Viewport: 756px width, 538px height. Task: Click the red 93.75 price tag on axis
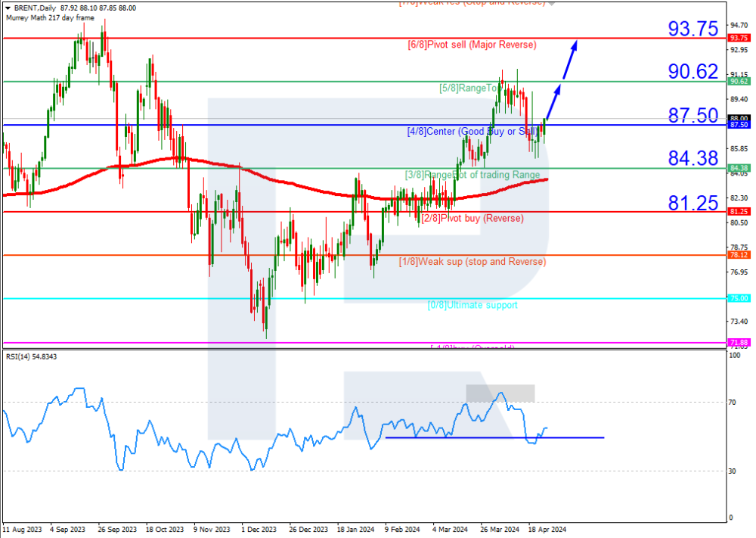[x=738, y=38]
